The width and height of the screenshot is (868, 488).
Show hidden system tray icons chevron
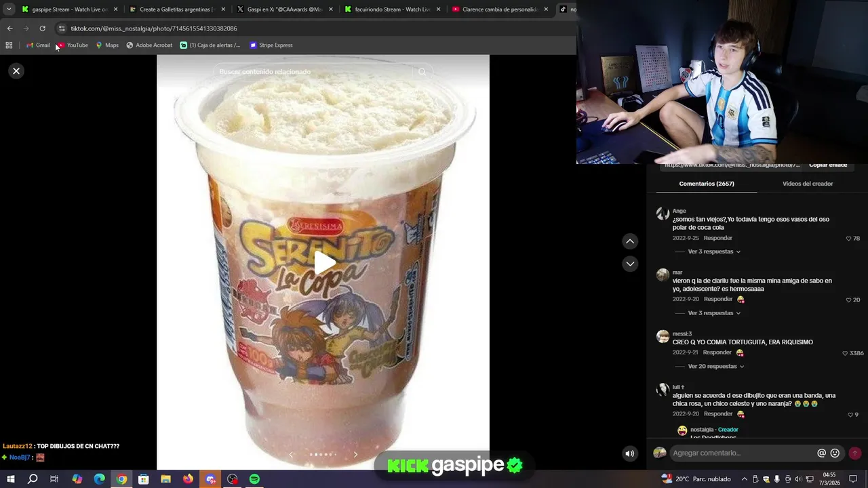click(x=744, y=479)
